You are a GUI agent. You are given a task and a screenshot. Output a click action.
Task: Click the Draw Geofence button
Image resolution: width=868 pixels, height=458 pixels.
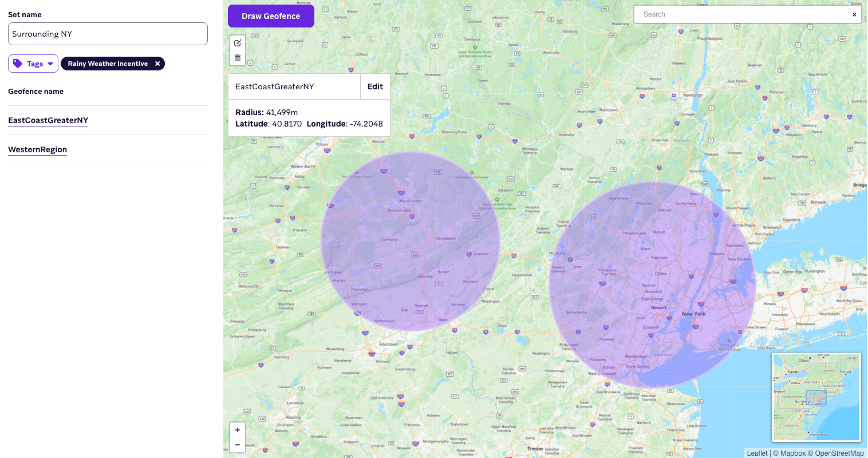[271, 16]
